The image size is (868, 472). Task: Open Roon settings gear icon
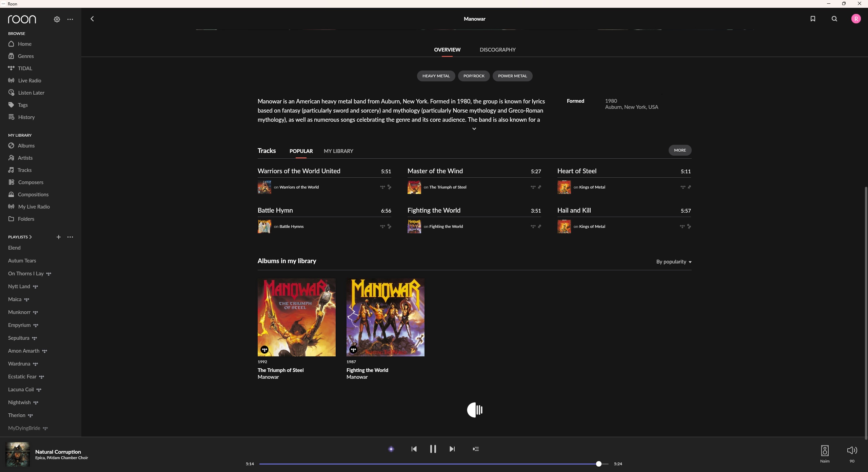pyautogui.click(x=57, y=19)
